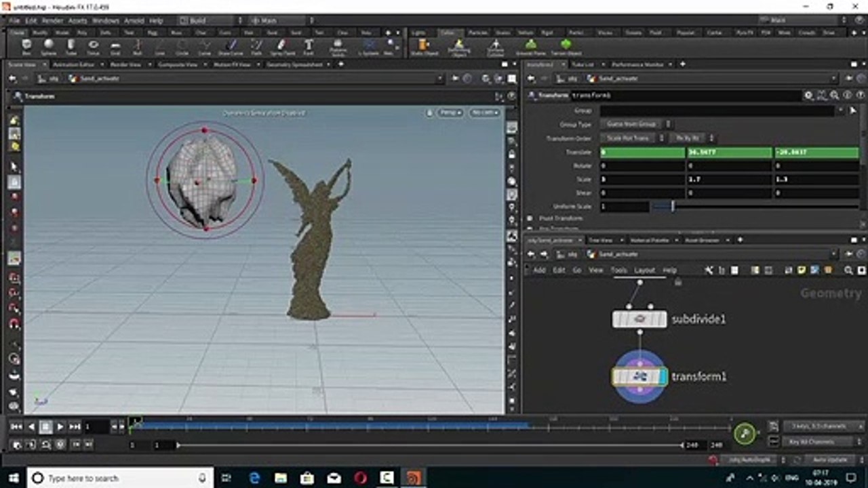Click the group selection arrow icon
This screenshot has height=488, width=868.
(x=853, y=110)
